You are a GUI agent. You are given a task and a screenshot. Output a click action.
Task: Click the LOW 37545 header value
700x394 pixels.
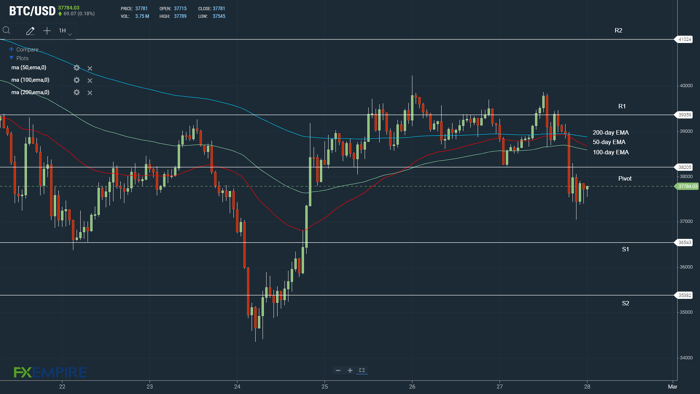[x=219, y=16]
